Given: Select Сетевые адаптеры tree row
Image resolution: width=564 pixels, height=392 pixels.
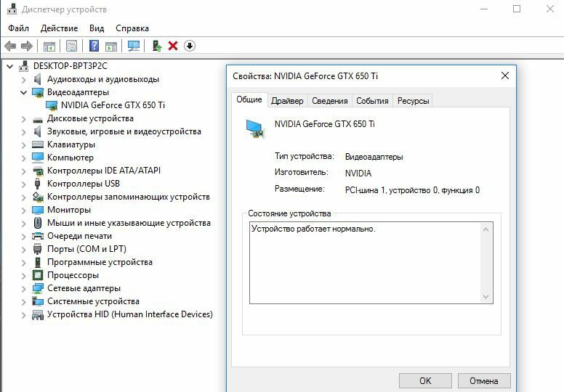Looking at the screenshot, I should (x=84, y=288).
